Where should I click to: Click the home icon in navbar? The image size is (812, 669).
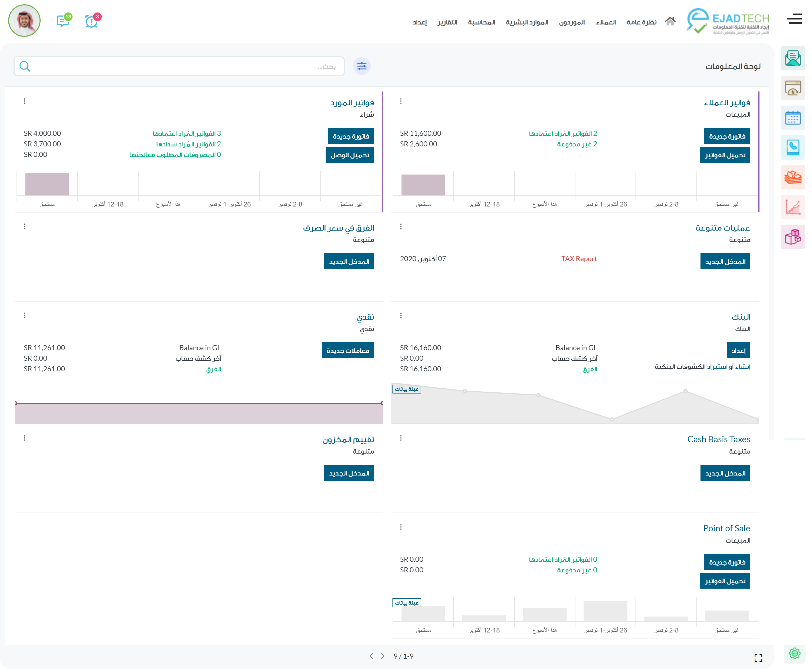[670, 22]
